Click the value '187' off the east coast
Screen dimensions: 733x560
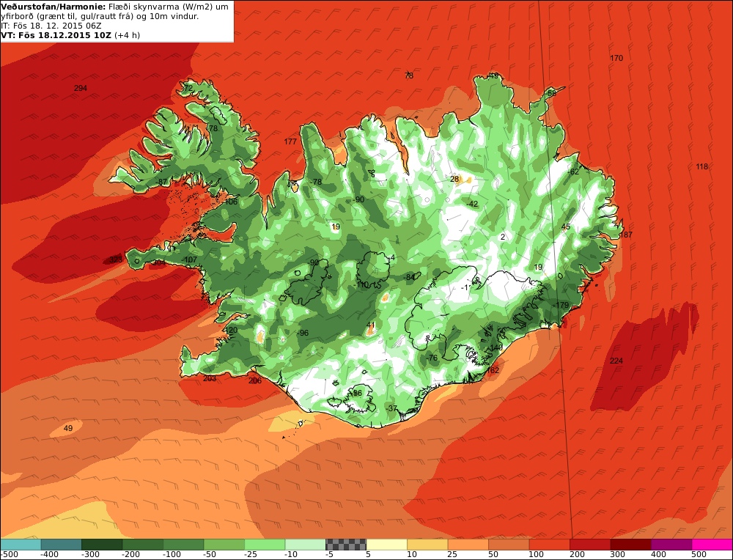(625, 235)
